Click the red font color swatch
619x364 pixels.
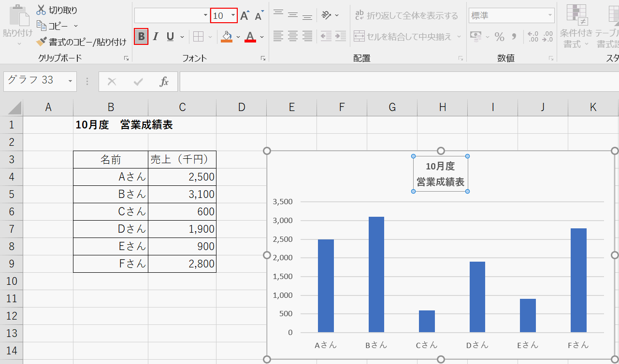coord(250,37)
